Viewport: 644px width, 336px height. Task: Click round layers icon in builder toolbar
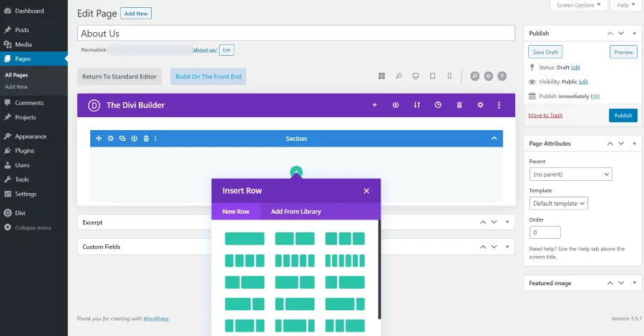click(x=488, y=76)
